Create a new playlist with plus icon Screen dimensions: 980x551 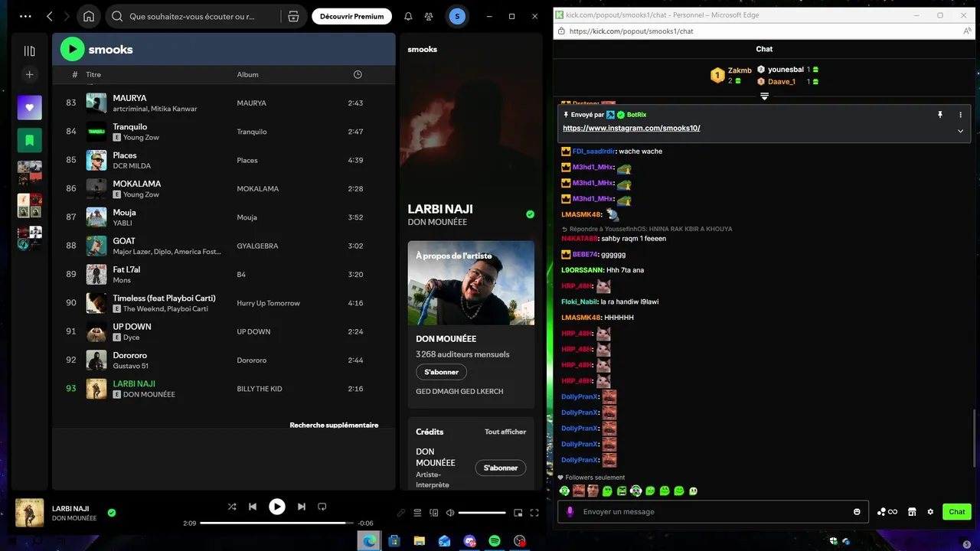tap(29, 74)
